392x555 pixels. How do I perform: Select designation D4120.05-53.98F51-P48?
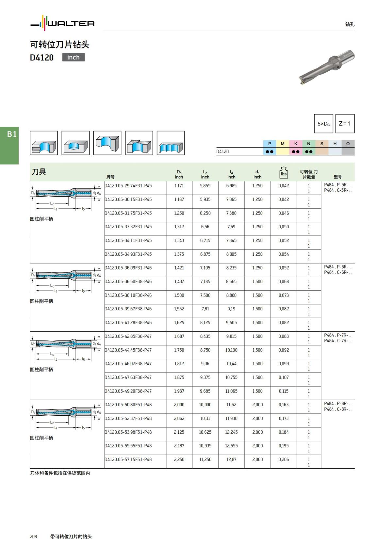coord(128,432)
